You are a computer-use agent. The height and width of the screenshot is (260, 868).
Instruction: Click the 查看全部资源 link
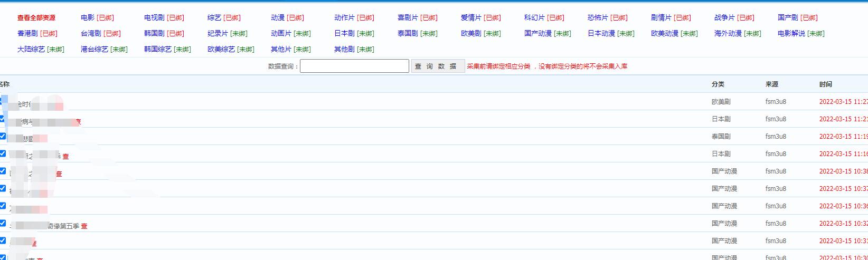(x=36, y=18)
